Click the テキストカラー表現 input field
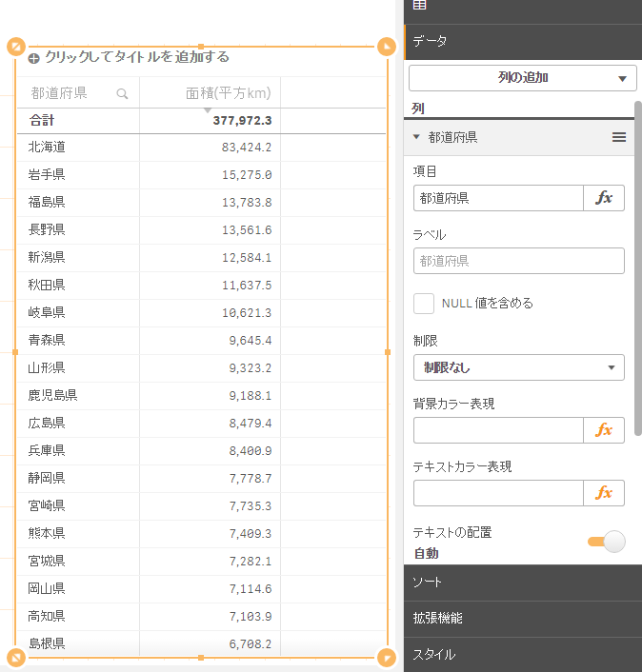Viewport: 642px width, 672px height. pos(498,493)
